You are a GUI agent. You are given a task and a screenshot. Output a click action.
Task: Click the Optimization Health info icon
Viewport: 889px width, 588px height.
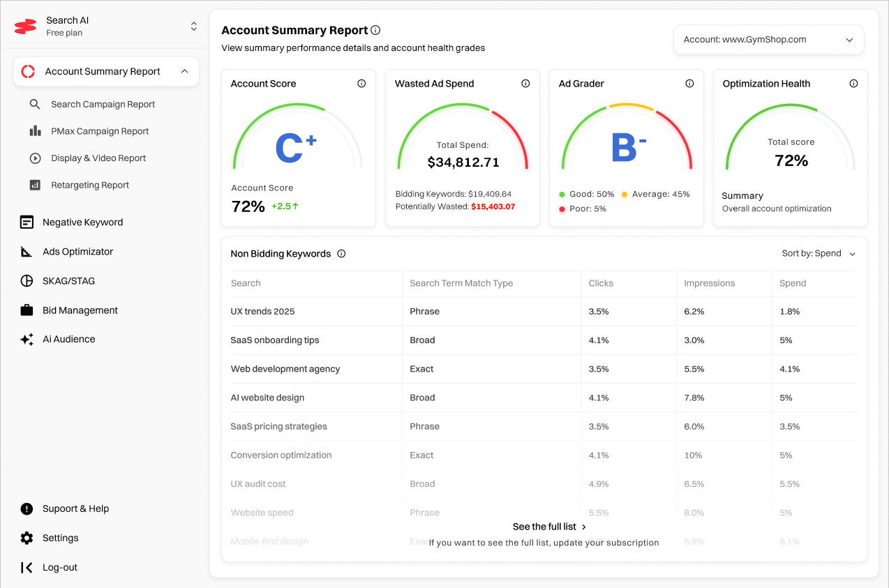pos(853,84)
